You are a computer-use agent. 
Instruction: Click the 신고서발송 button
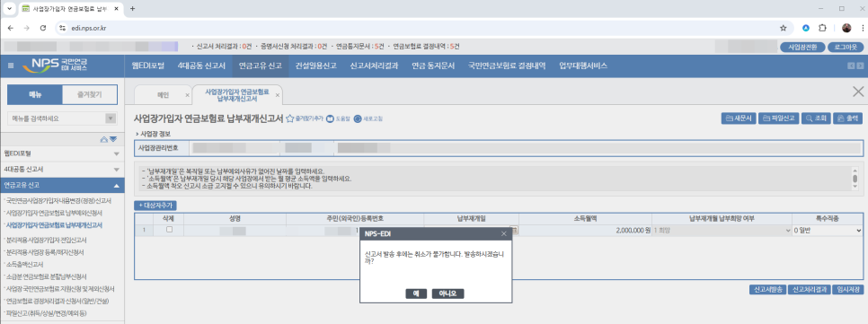tap(766, 290)
